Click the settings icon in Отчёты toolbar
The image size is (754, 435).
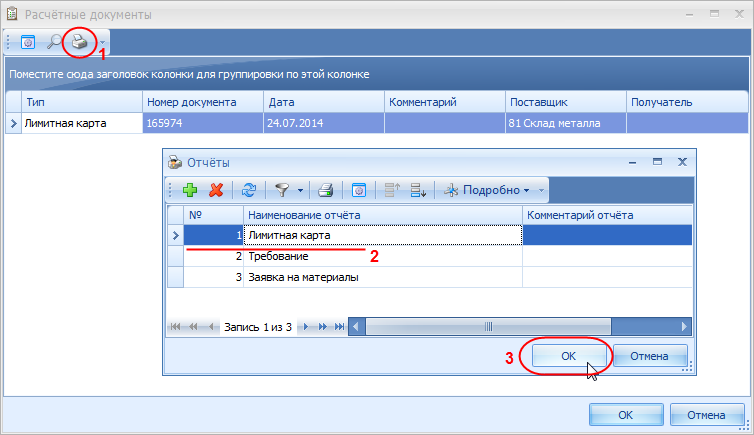coord(359,190)
